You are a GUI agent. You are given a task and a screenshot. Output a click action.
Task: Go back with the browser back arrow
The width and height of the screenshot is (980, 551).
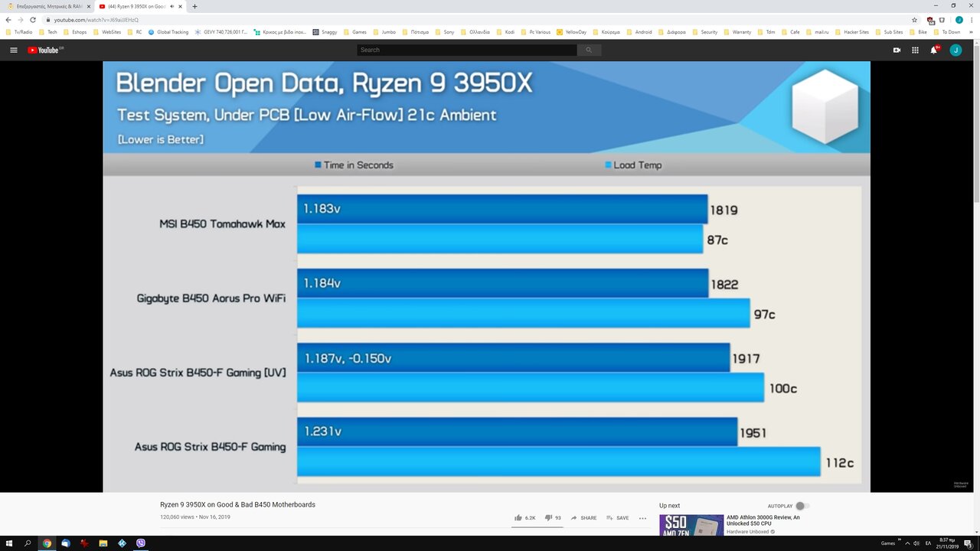click(8, 19)
